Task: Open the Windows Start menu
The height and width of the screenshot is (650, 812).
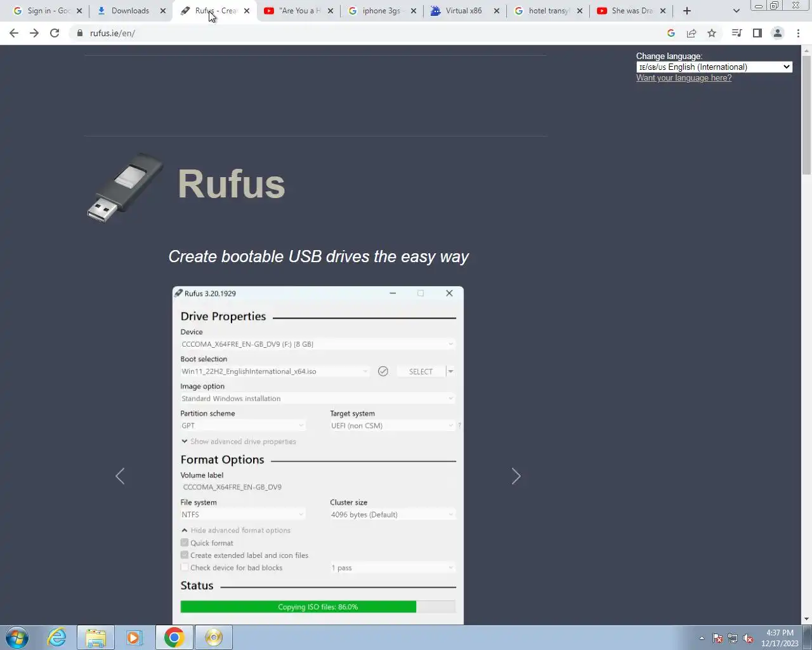Action: coord(17,637)
